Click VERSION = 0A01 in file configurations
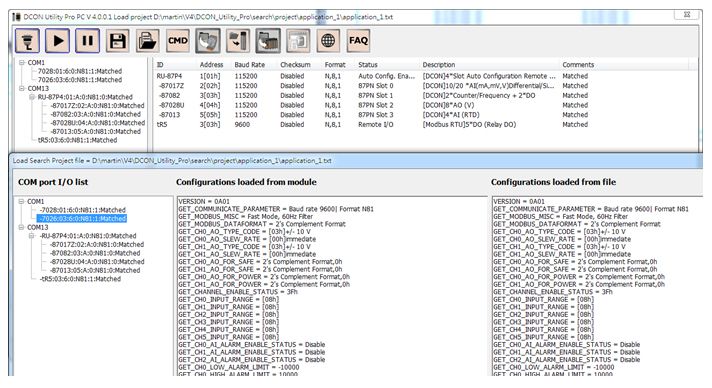This screenshot has height=388, width=712. coord(520,201)
